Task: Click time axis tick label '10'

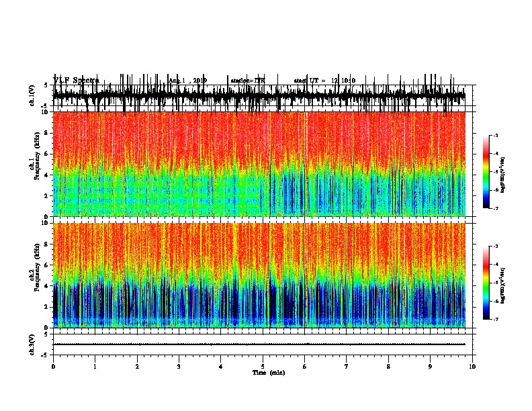Action: (x=472, y=367)
